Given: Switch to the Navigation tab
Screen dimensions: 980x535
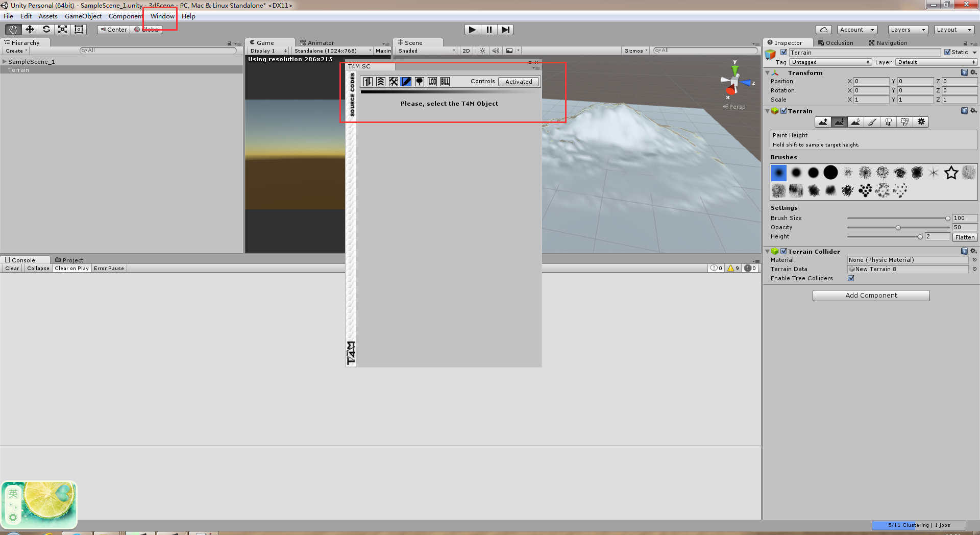Looking at the screenshot, I should [888, 43].
